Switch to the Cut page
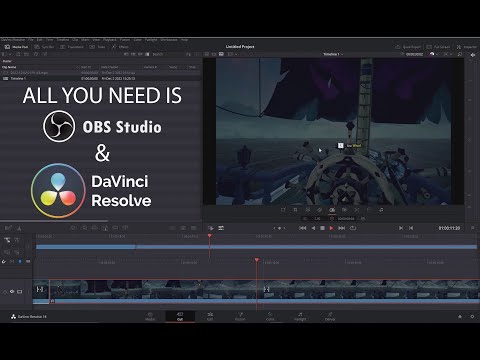 tap(180, 316)
